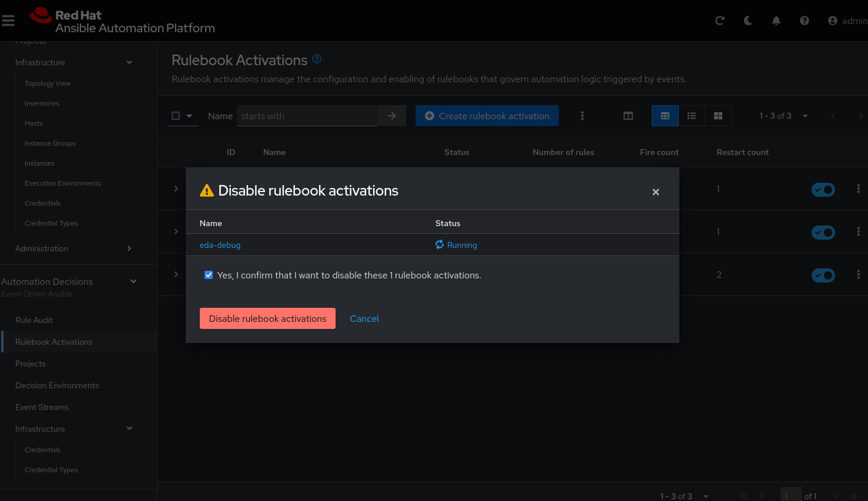This screenshot has width=868, height=501.
Task: Open row actions kebab for second activation
Action: [x=859, y=231]
